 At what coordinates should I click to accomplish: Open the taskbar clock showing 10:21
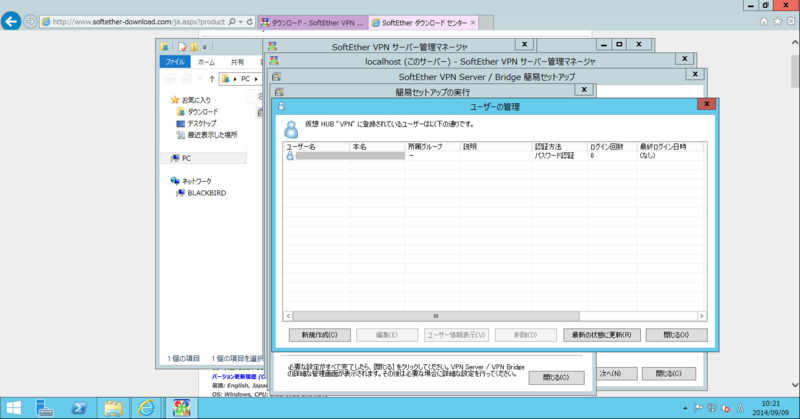pos(770,408)
